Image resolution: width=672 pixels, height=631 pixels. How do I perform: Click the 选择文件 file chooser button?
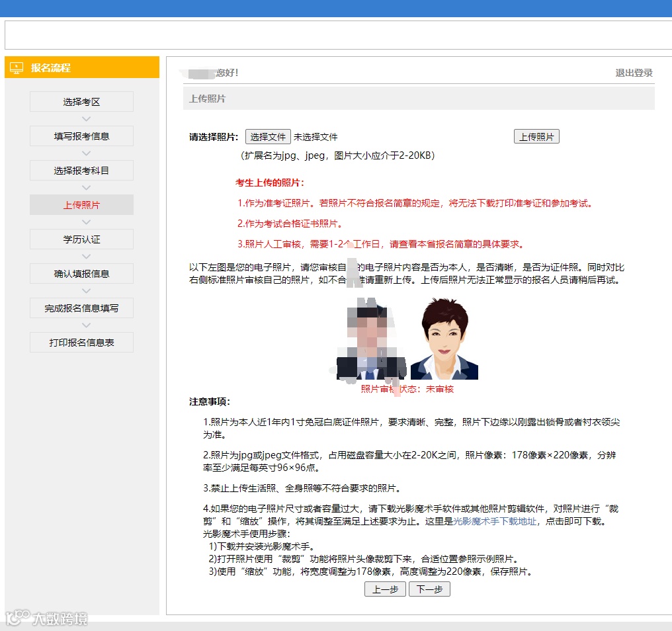(x=268, y=137)
